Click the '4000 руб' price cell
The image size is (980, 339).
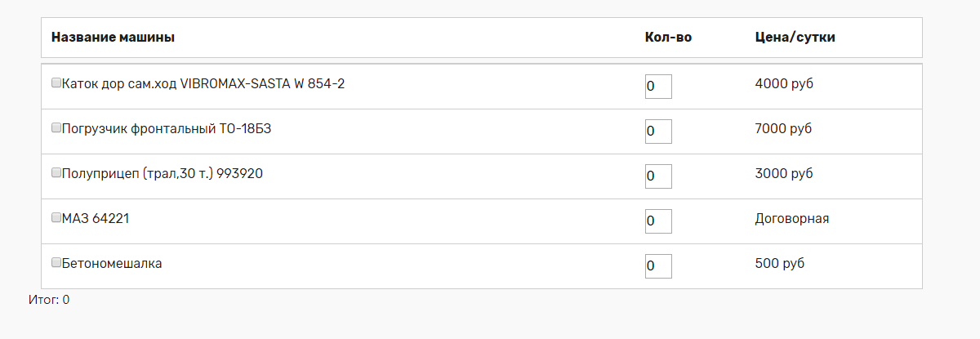click(784, 83)
